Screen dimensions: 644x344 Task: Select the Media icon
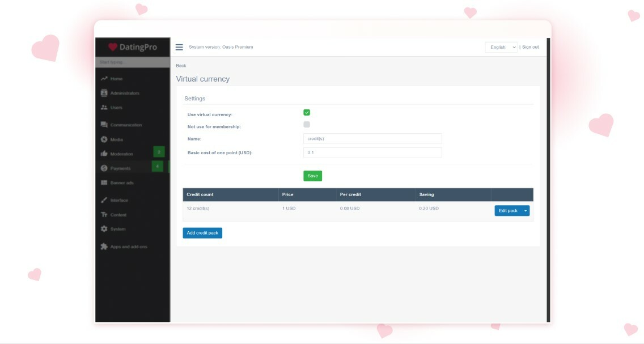point(104,139)
